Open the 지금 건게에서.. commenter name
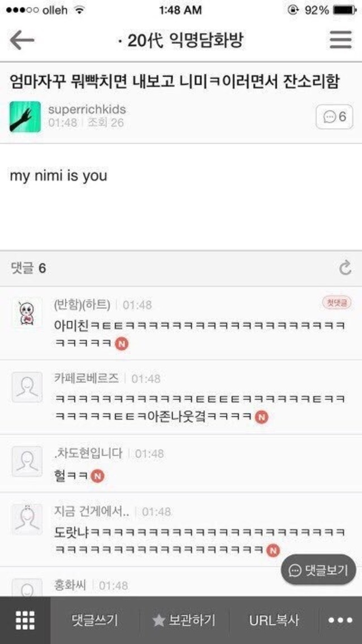This screenshot has height=644, width=362. (92, 512)
